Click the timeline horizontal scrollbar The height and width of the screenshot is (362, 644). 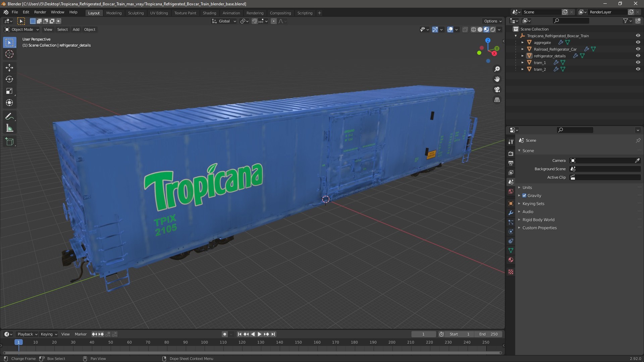pyautogui.click(x=252, y=353)
